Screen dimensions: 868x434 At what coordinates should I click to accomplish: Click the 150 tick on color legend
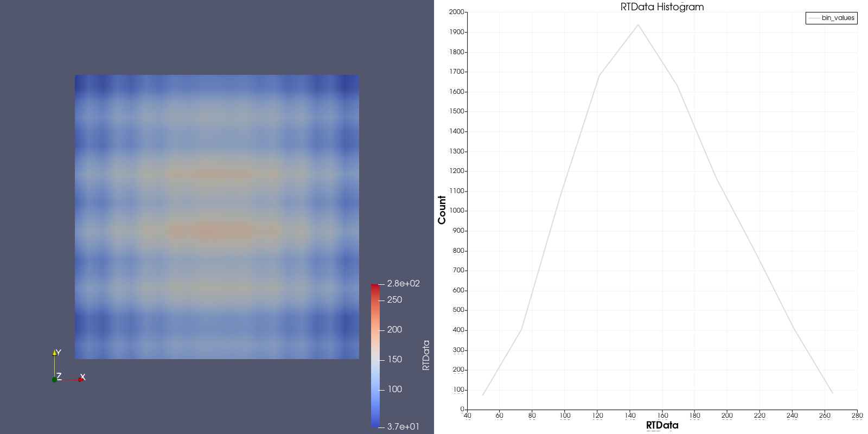394,359
